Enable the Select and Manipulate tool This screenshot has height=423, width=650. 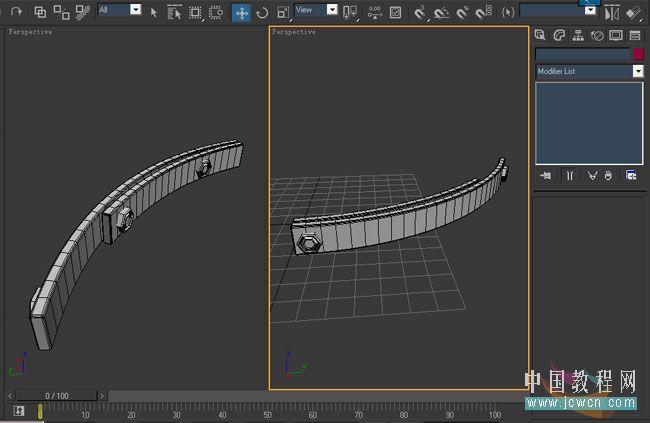click(x=375, y=12)
